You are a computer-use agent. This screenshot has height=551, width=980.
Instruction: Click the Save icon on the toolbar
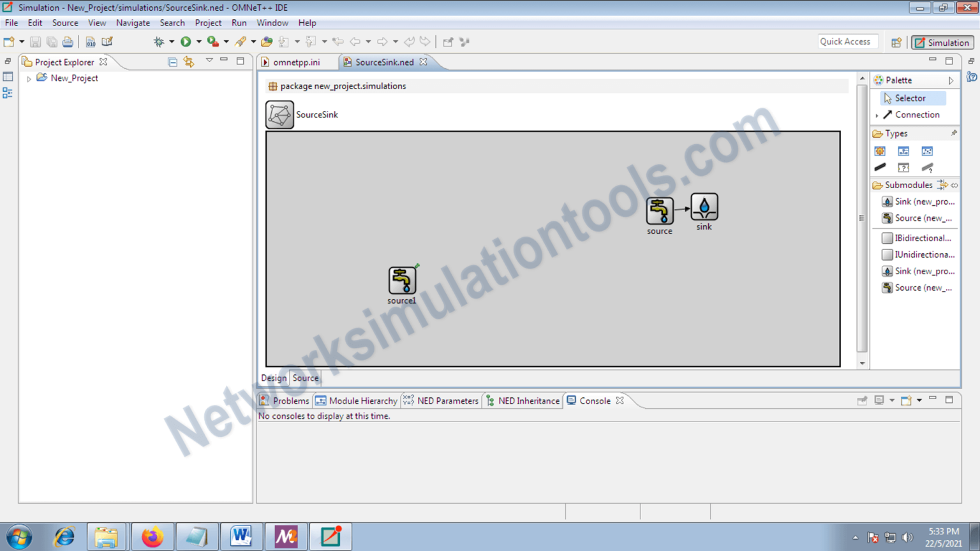(x=35, y=41)
